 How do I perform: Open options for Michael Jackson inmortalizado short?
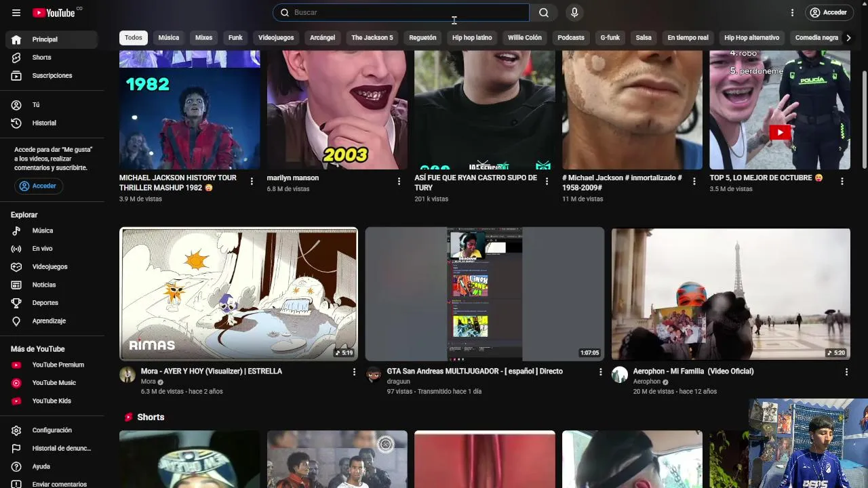[x=694, y=182]
